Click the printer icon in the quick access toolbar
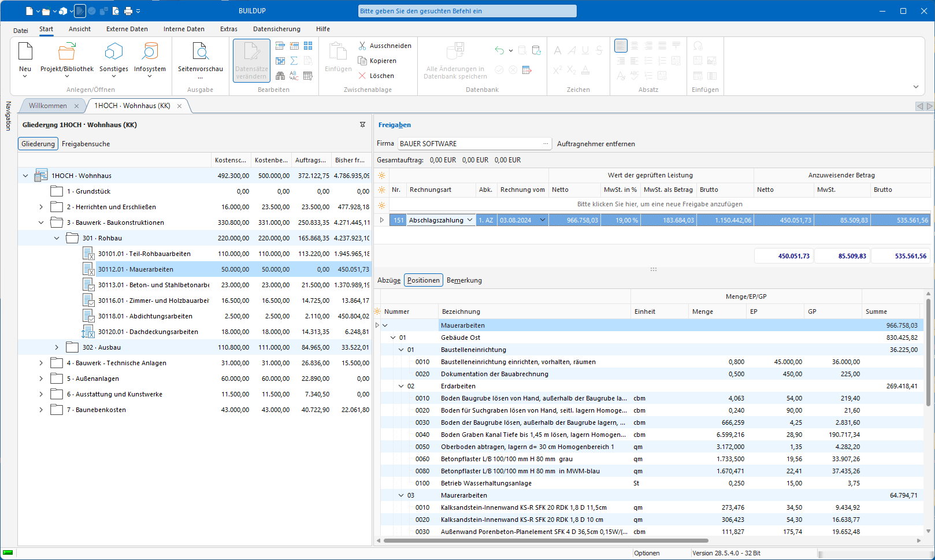The image size is (935, 560). [x=128, y=10]
